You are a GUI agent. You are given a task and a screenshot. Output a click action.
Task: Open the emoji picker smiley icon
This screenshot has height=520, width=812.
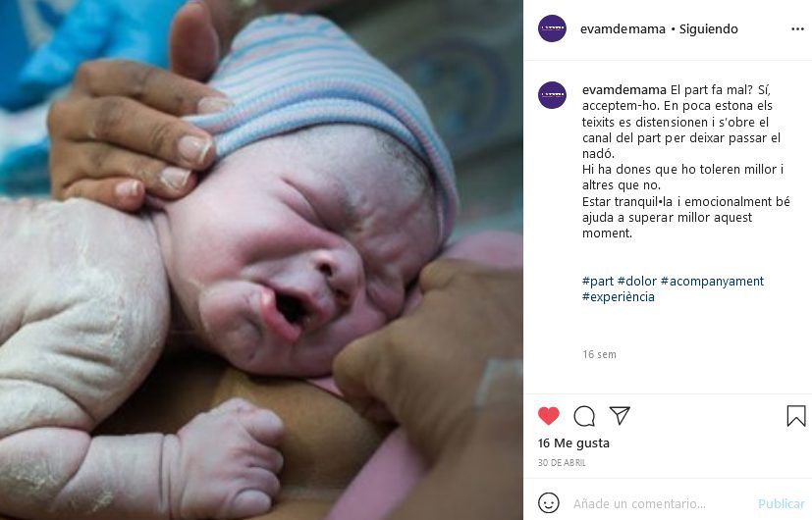(x=549, y=503)
